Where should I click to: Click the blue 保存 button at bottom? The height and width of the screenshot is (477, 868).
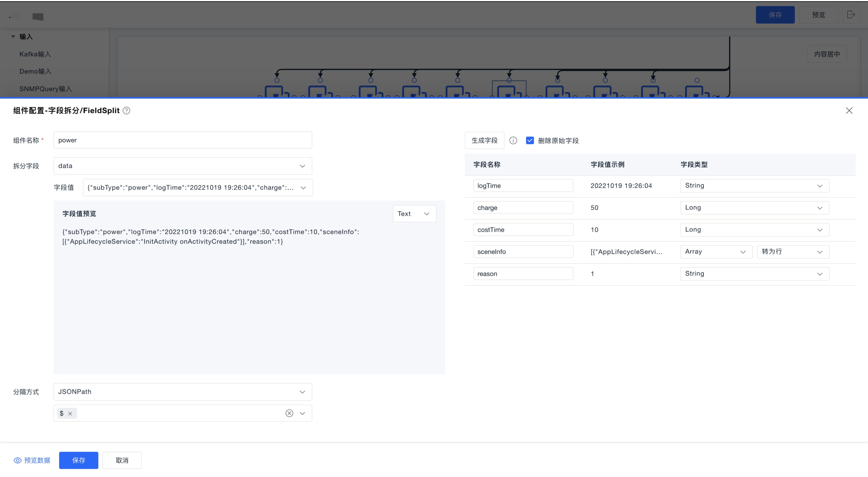78,461
